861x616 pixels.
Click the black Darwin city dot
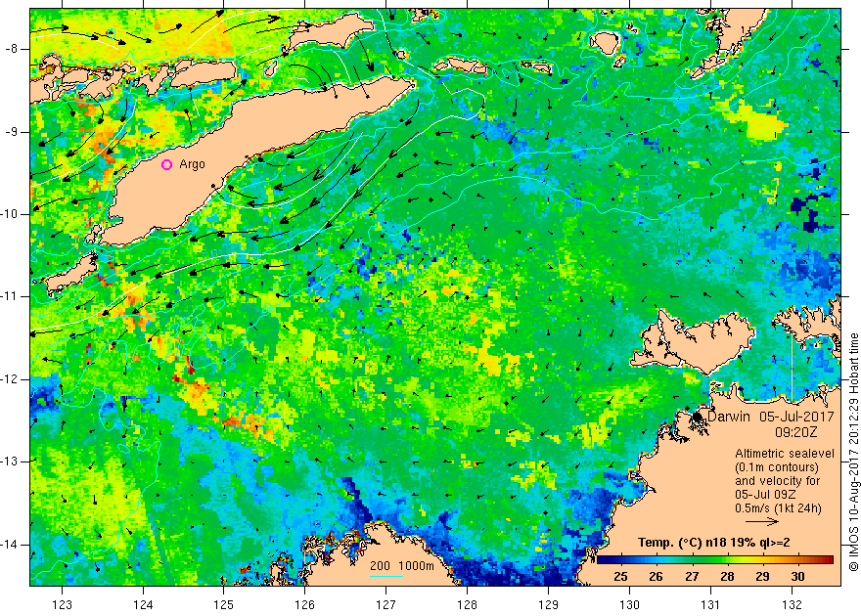[x=698, y=417]
